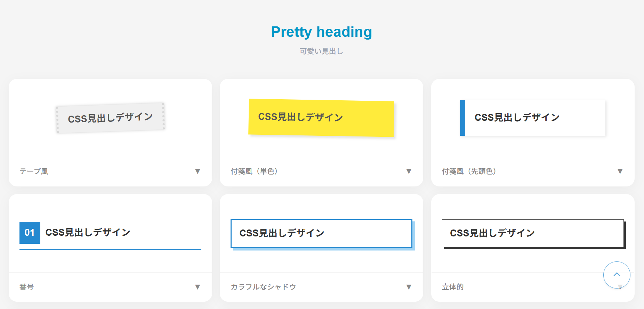644x309 pixels.
Task: Click the blue-left-border sticky heading sample
Action: [x=532, y=118]
